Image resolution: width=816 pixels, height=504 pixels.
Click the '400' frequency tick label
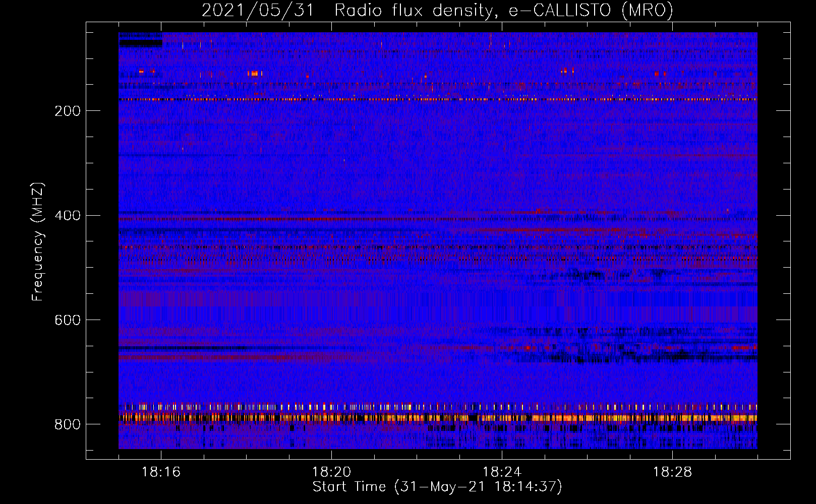pyautogui.click(x=68, y=216)
